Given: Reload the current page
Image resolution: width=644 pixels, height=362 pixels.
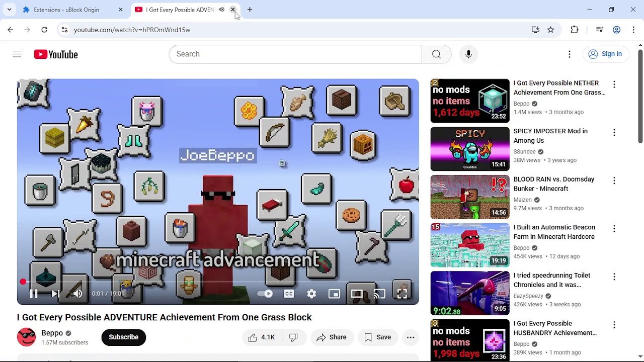Looking at the screenshot, I should click(x=44, y=30).
